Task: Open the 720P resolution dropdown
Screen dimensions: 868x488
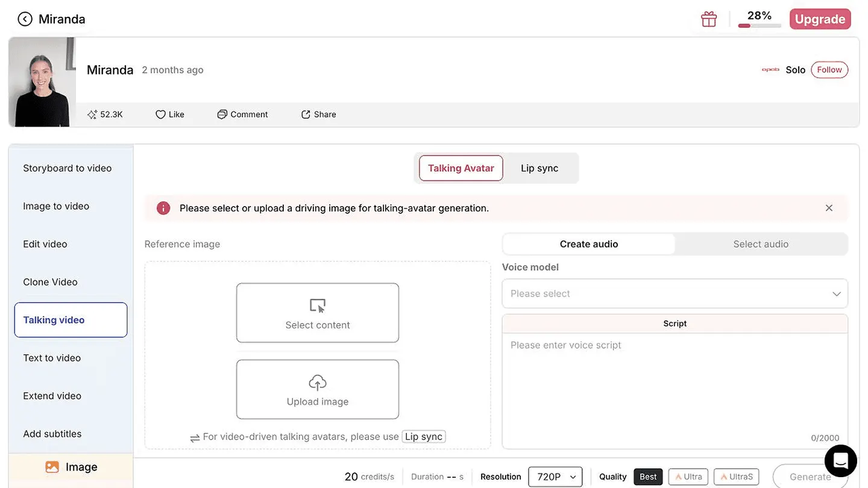Action: 555,477
